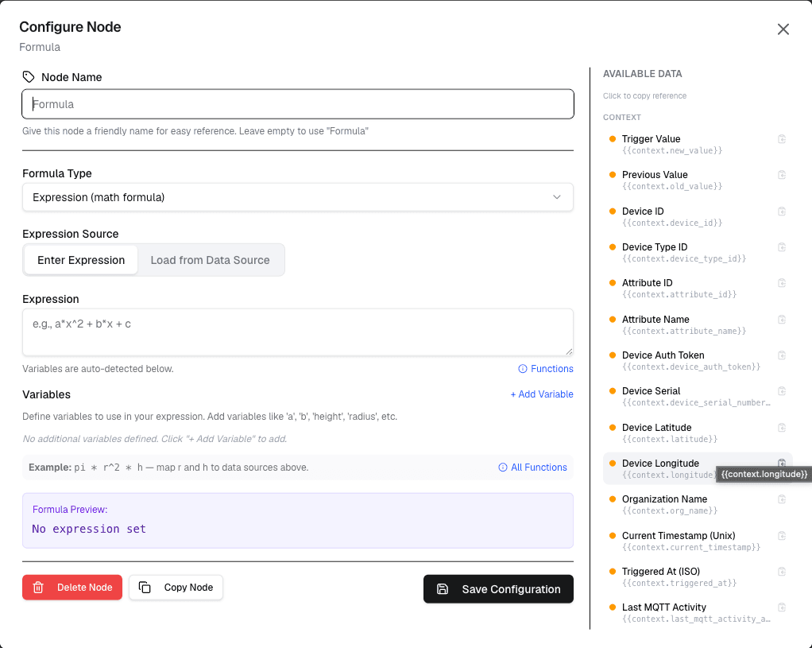The image size is (812, 648).
Task: Delete this Formula node
Action: [x=72, y=588]
